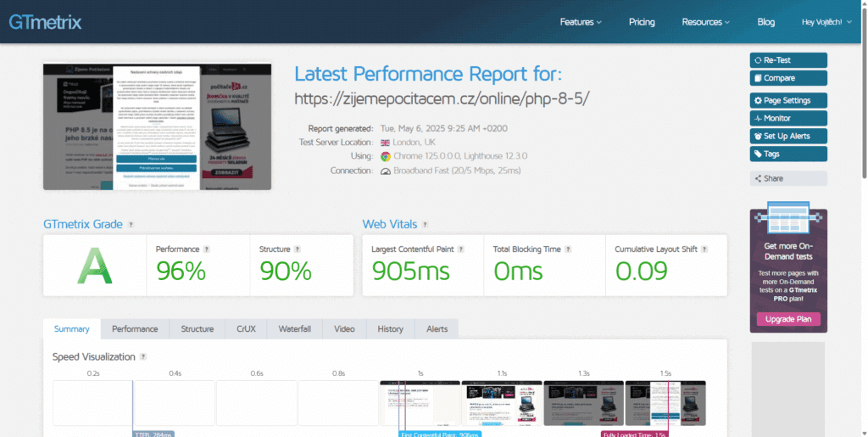The width and height of the screenshot is (868, 437).
Task: Expand the Resources dropdown menu
Action: (x=705, y=22)
